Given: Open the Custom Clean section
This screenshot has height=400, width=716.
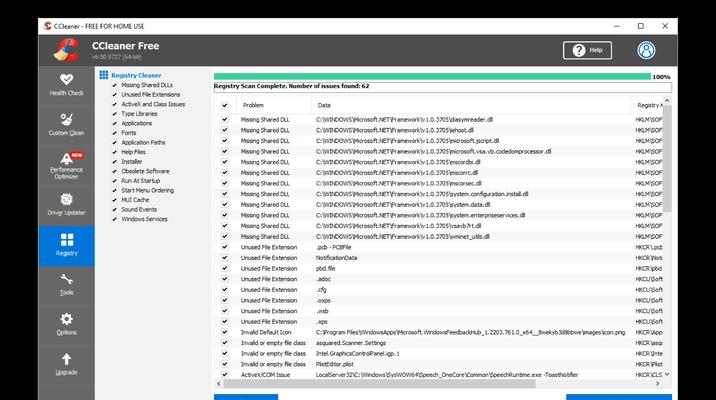Looking at the screenshot, I should pos(67,125).
